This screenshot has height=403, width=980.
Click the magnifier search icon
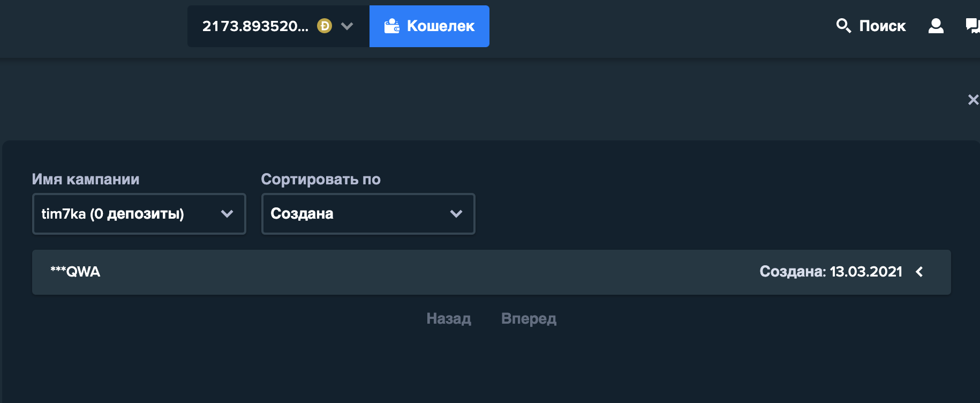843,25
